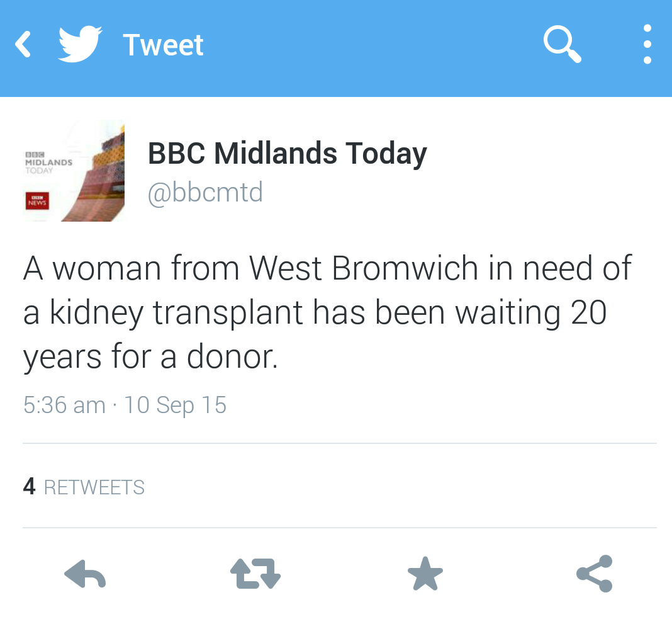
Task: Open search with the magnifying glass
Action: coord(562,45)
